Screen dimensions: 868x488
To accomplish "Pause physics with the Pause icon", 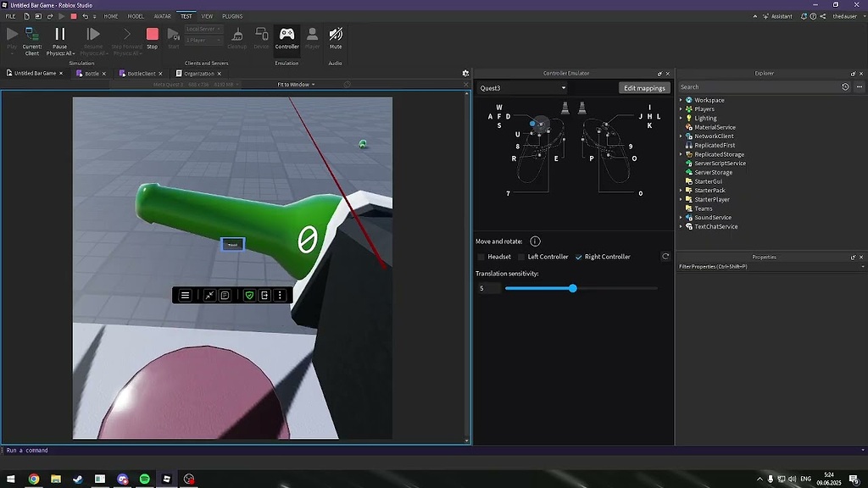I will pyautogui.click(x=59, y=35).
